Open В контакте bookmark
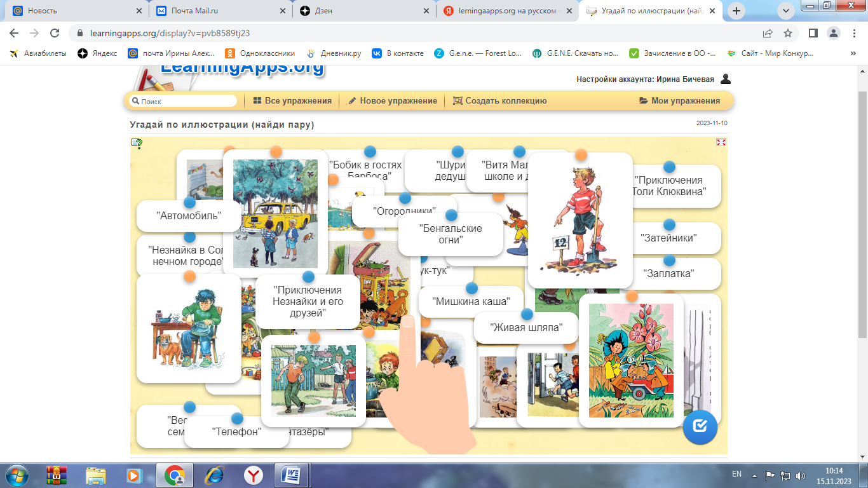 click(398, 53)
